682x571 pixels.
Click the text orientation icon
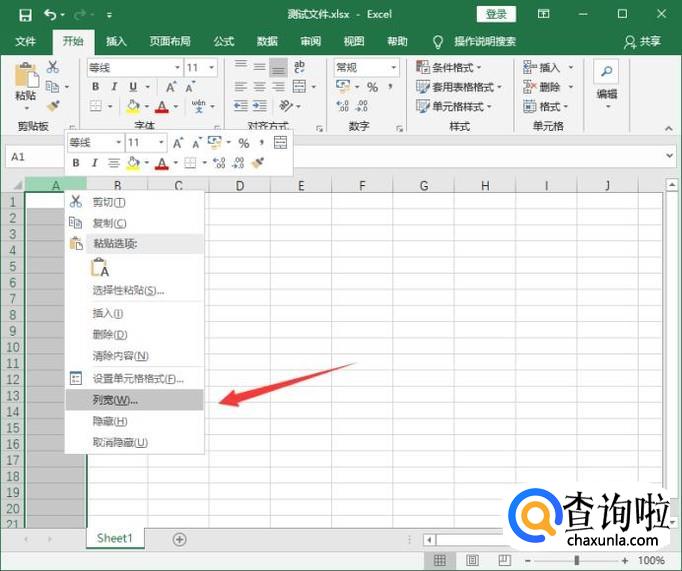coord(286,105)
